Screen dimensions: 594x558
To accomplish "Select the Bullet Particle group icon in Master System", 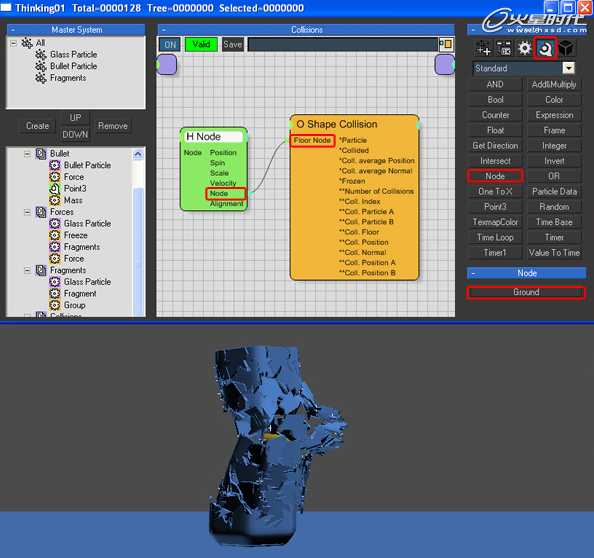I will coord(41,66).
